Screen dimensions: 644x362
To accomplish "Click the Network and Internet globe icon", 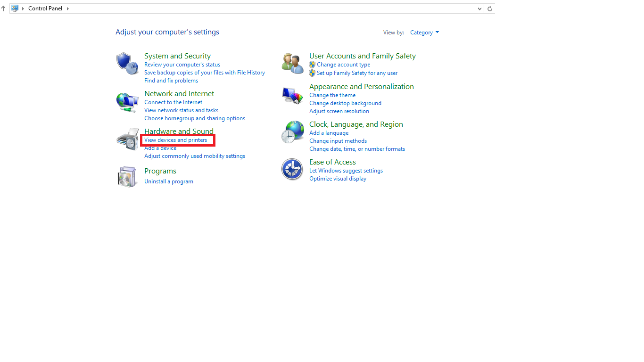I will (x=127, y=102).
